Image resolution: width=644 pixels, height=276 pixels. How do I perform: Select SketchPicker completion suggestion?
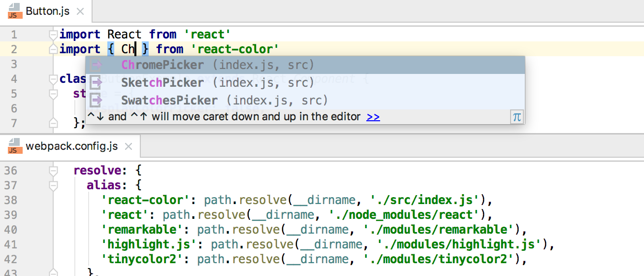(305, 83)
